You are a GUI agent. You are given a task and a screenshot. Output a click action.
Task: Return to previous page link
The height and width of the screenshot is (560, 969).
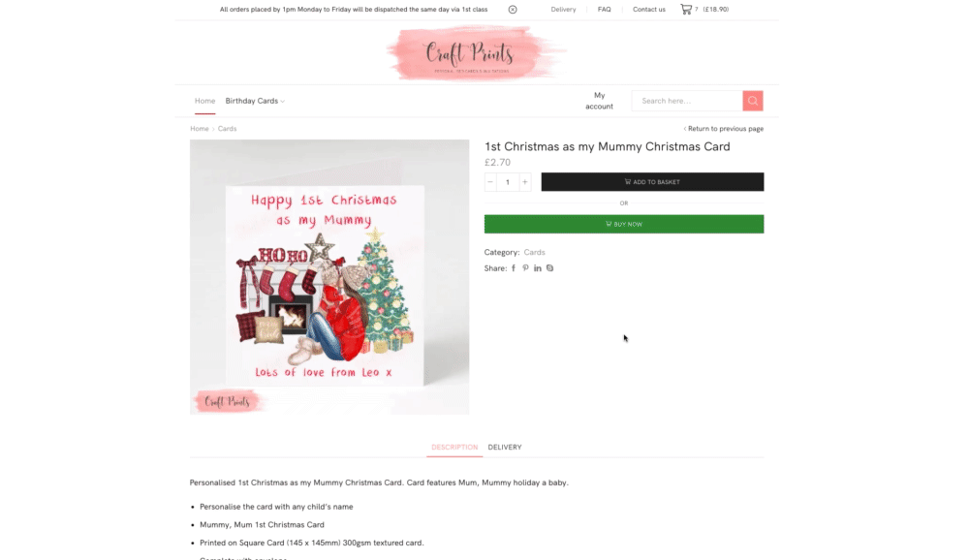click(x=724, y=129)
